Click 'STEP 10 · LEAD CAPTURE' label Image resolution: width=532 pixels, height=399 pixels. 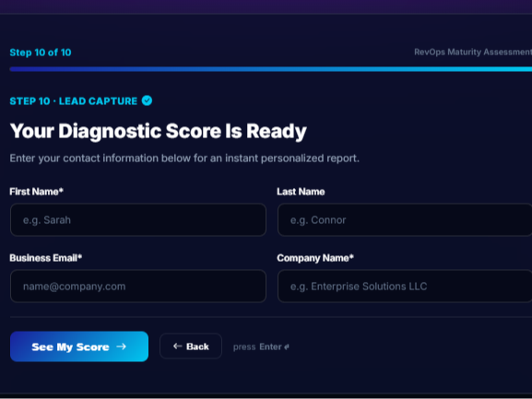point(73,101)
